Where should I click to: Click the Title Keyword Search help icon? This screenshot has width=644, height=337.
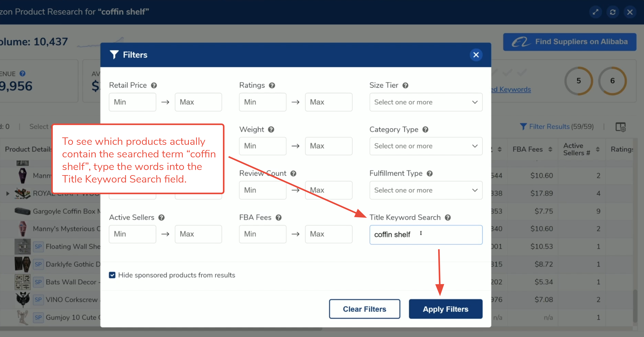[x=448, y=218]
